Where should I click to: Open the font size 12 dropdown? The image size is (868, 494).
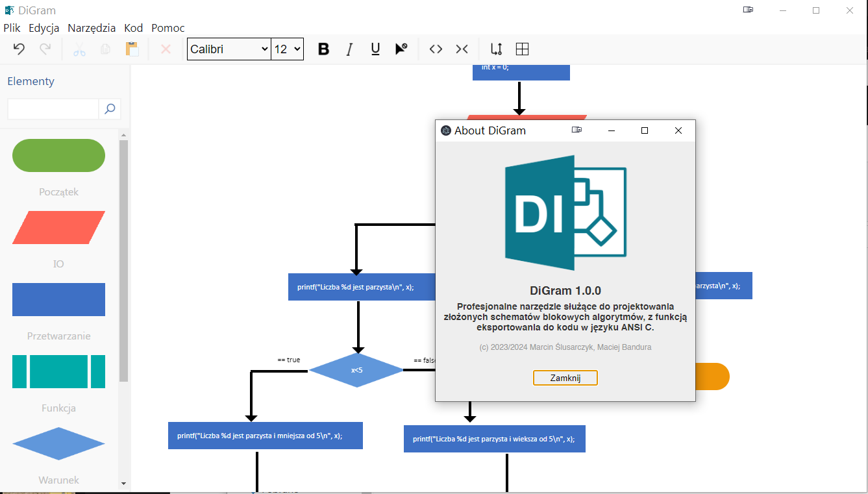point(288,49)
